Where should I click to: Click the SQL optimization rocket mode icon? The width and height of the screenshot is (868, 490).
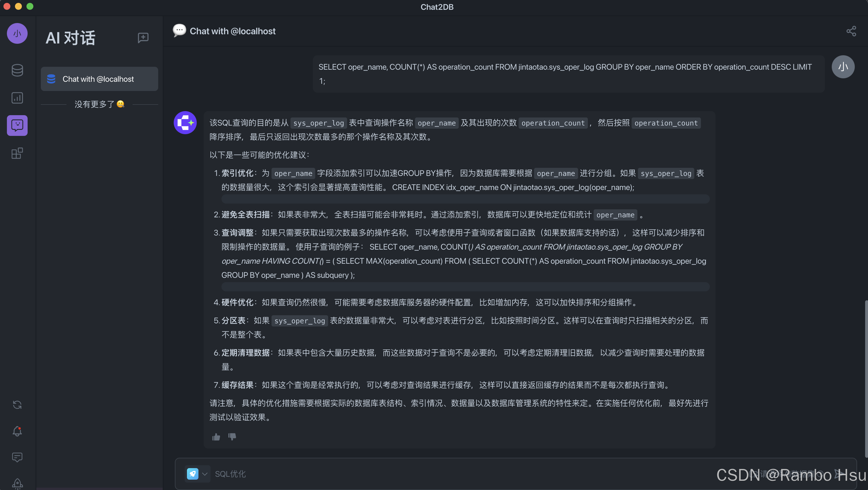point(192,474)
